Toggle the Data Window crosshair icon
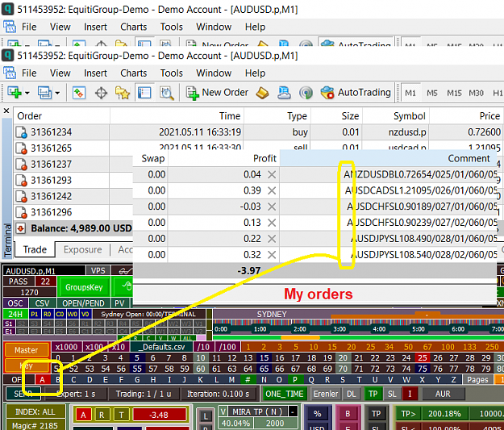This screenshot has height=430, width=504. pos(102,93)
